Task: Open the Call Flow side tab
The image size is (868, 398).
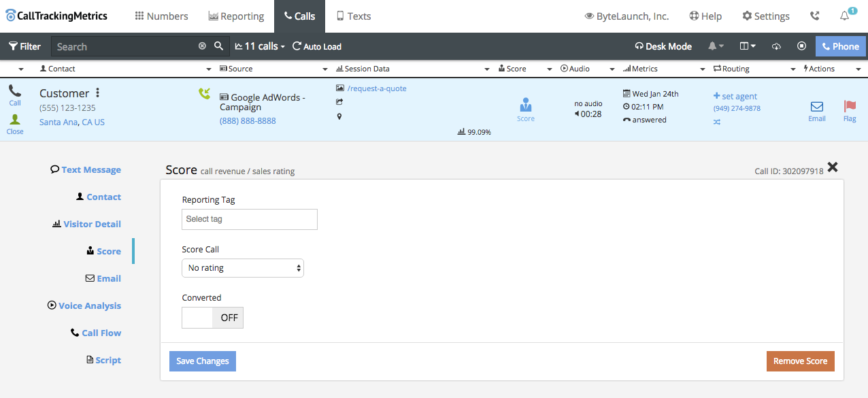Action: coord(96,333)
